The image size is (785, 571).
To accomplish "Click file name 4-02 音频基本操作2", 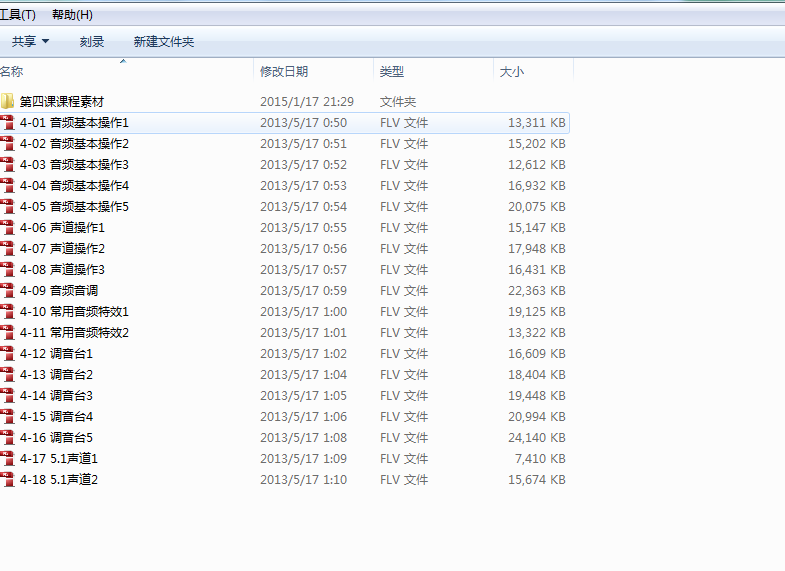I will coord(74,144).
